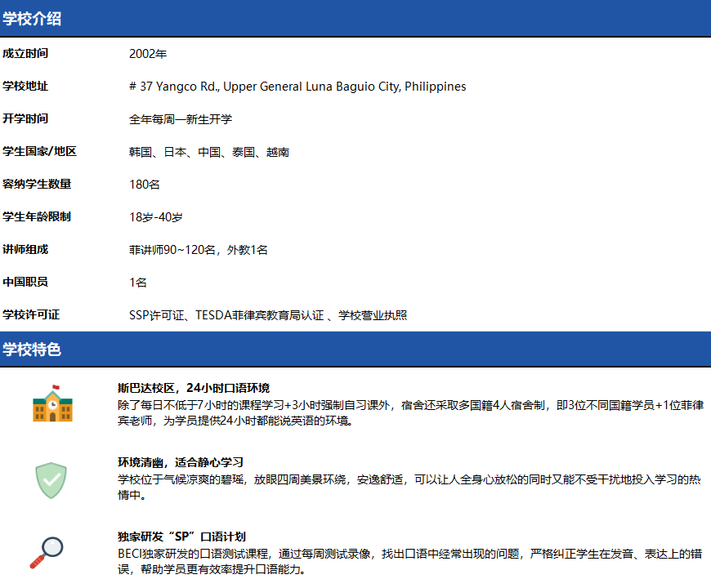Image resolution: width=711 pixels, height=588 pixels.
Task: Click the 韩国、日本、中国、泰国、越南 text
Action: (208, 152)
